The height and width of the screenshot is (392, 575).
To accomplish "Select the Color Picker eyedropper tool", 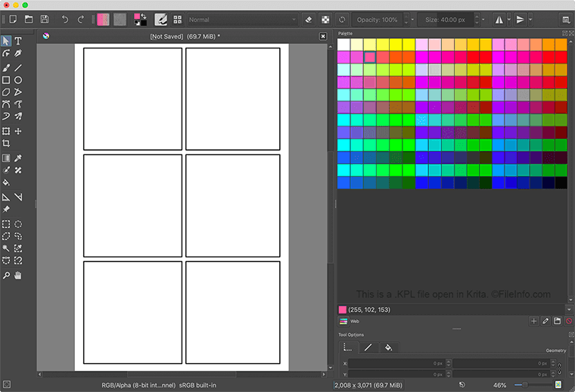I will pyautogui.click(x=18, y=158).
